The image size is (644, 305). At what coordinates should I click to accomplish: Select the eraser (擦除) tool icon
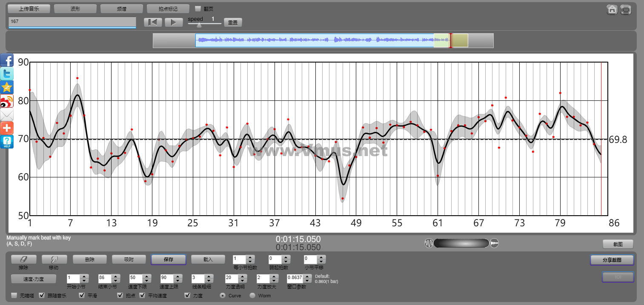(x=23, y=259)
